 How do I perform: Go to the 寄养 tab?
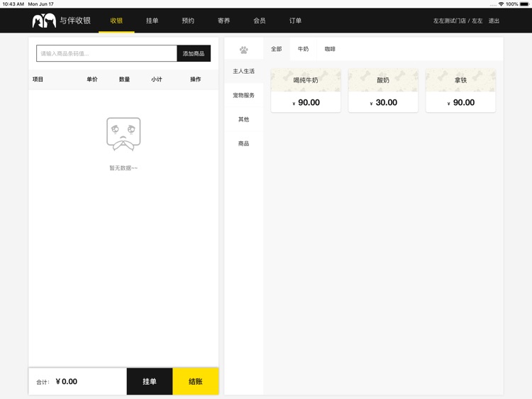223,21
